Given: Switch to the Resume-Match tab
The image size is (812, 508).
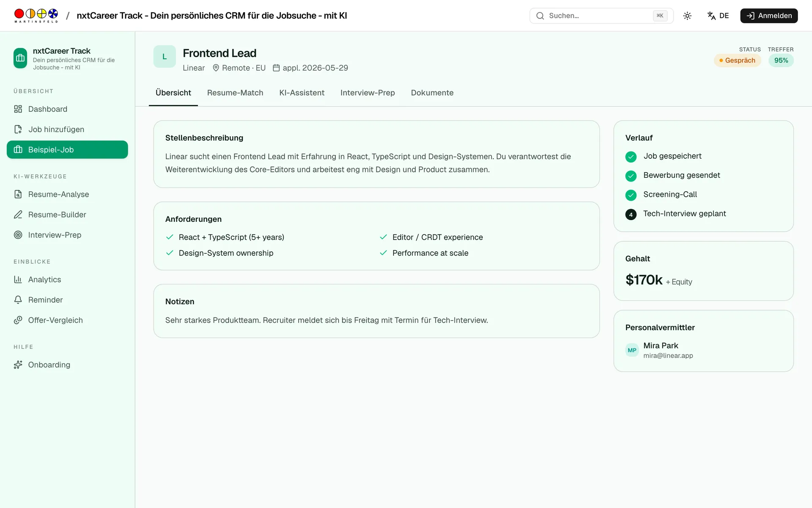Looking at the screenshot, I should (235, 93).
